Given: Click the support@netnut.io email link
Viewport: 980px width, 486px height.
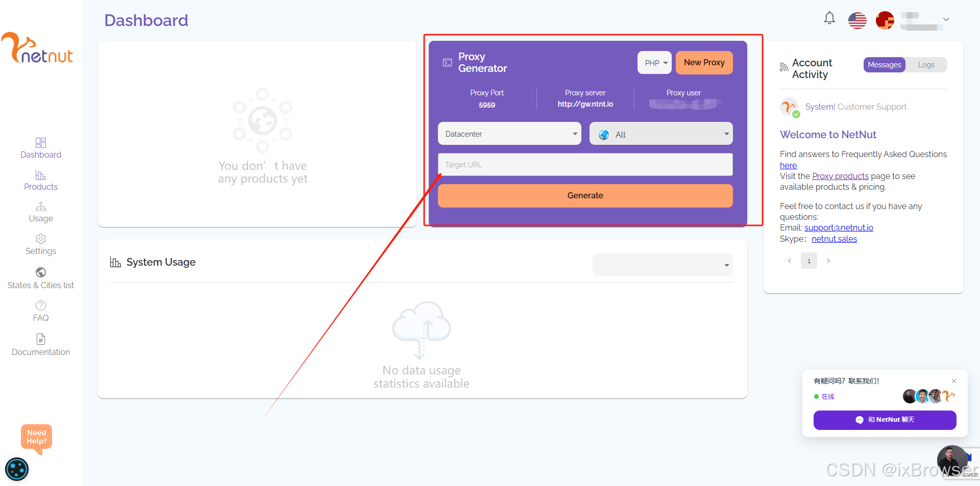Looking at the screenshot, I should pos(839,227).
